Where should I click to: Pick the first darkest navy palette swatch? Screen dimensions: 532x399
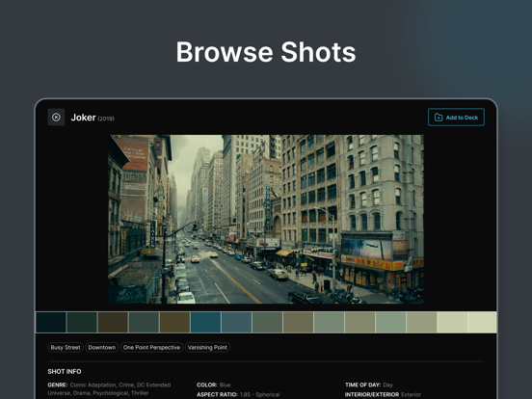tap(51, 322)
